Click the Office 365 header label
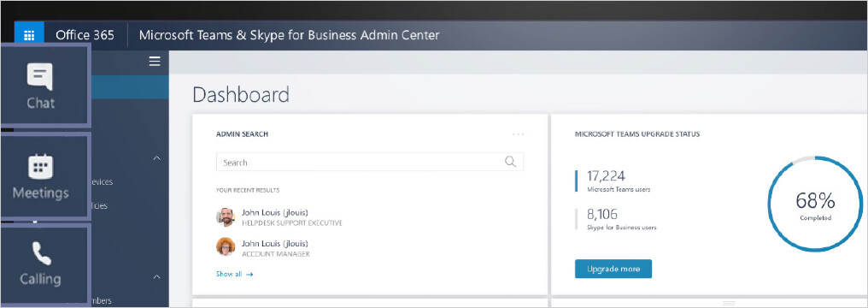This screenshot has width=868, height=308. pos(85,35)
